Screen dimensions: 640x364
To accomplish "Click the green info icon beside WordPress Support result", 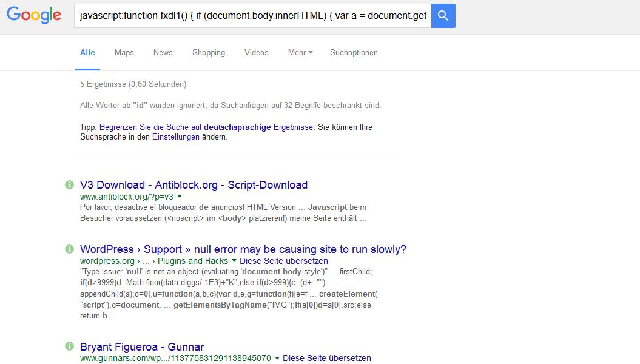I will click(x=69, y=249).
